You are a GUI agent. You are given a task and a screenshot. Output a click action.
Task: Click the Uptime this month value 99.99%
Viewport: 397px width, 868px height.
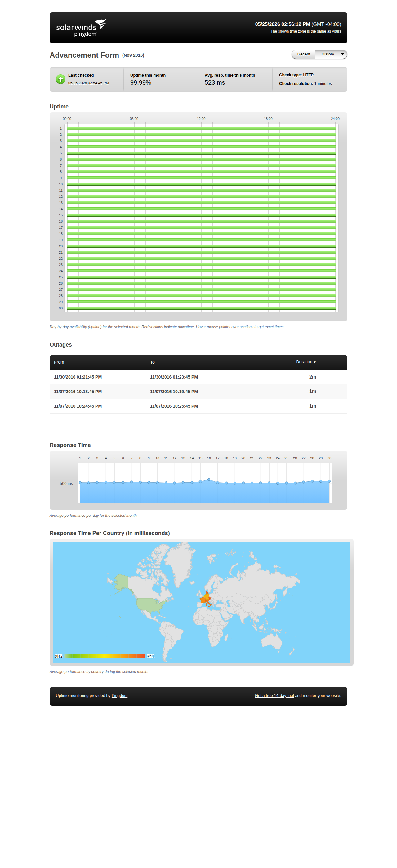[141, 82]
